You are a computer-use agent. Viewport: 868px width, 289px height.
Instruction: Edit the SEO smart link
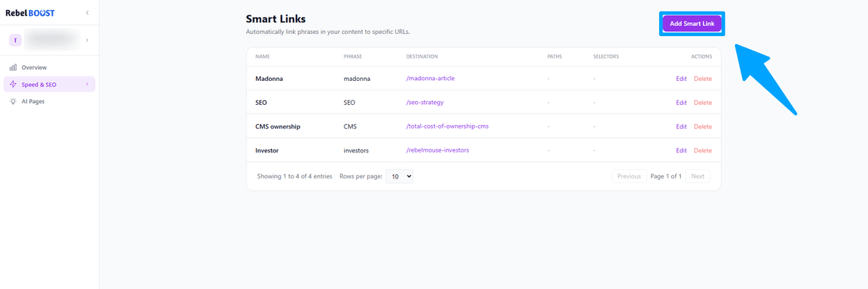tap(681, 103)
